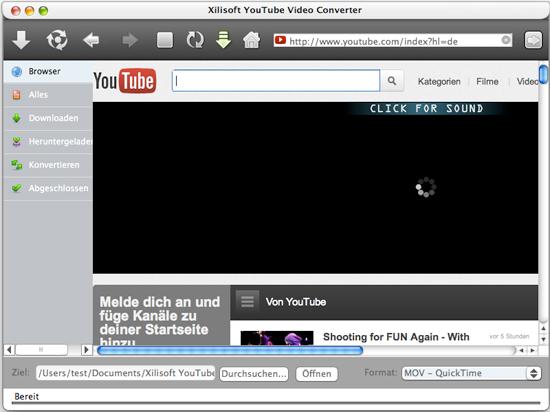Open the Heruntergeladen sidebar section

click(48, 142)
